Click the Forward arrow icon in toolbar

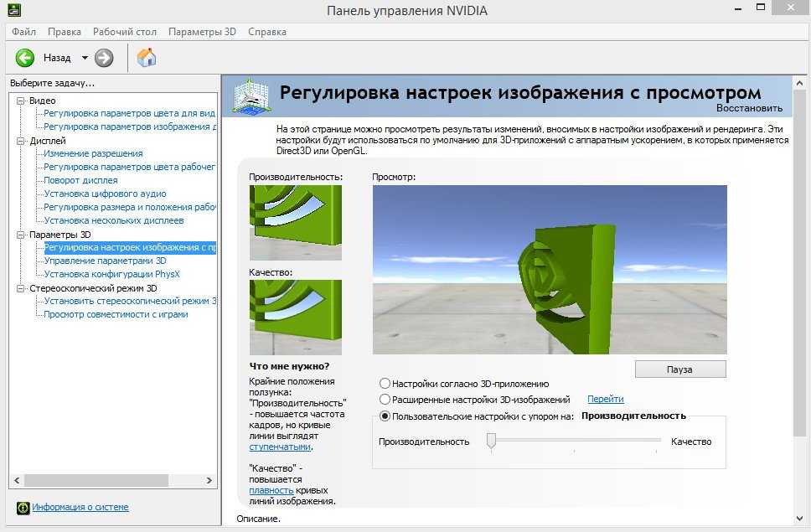point(104,58)
